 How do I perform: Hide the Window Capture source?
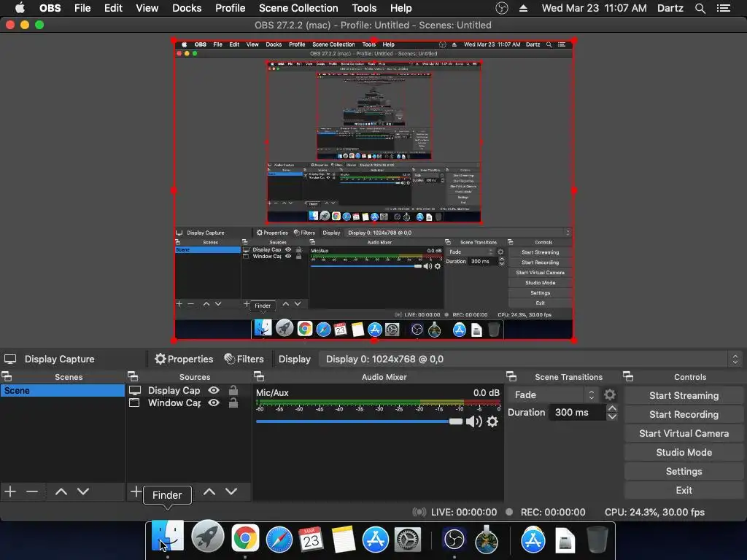click(x=214, y=402)
